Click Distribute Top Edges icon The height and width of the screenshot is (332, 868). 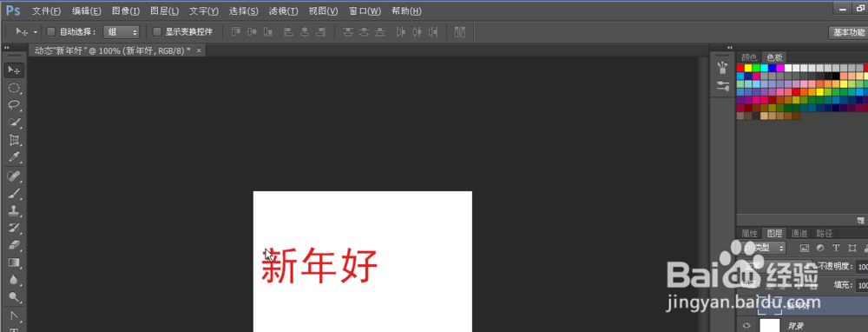348,32
